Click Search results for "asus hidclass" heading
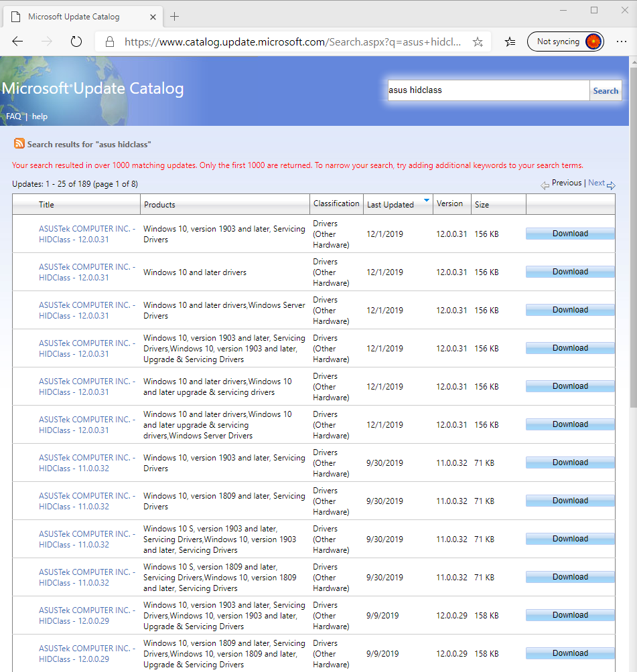Viewport: 637px width, 672px height. (89, 145)
